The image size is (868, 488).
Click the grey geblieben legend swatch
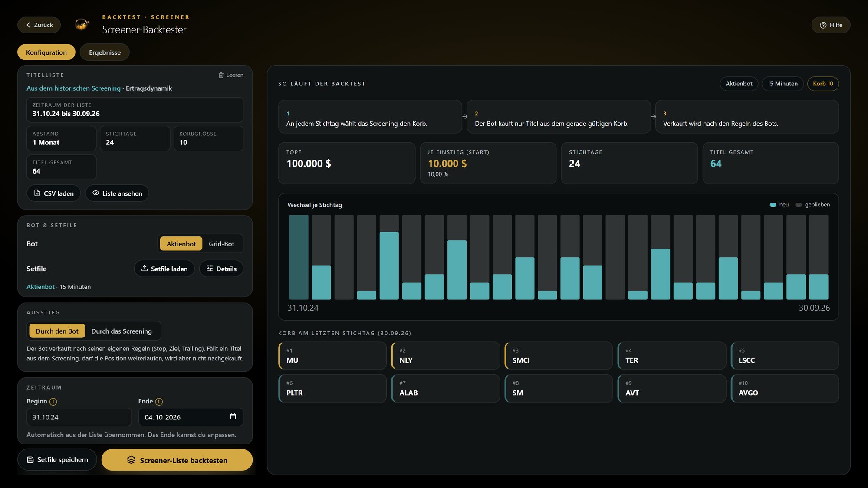click(799, 205)
